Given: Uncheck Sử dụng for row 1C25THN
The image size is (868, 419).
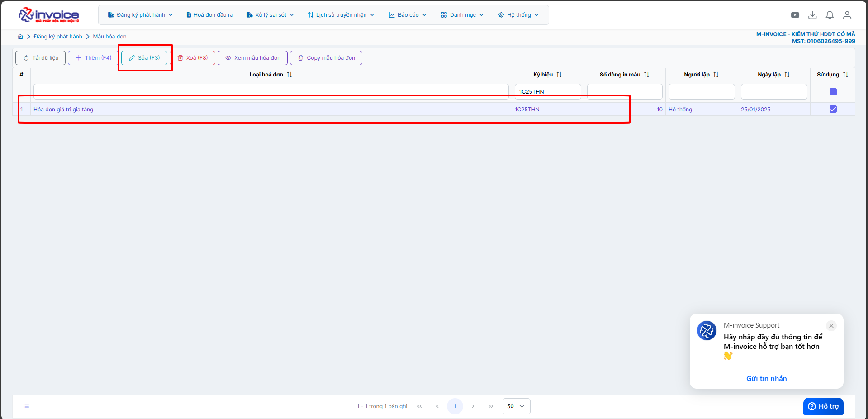Looking at the screenshot, I should pyautogui.click(x=833, y=109).
